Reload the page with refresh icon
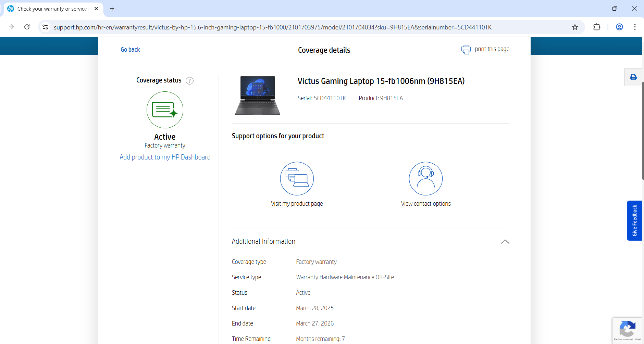This screenshot has height=344, width=644. tap(27, 27)
